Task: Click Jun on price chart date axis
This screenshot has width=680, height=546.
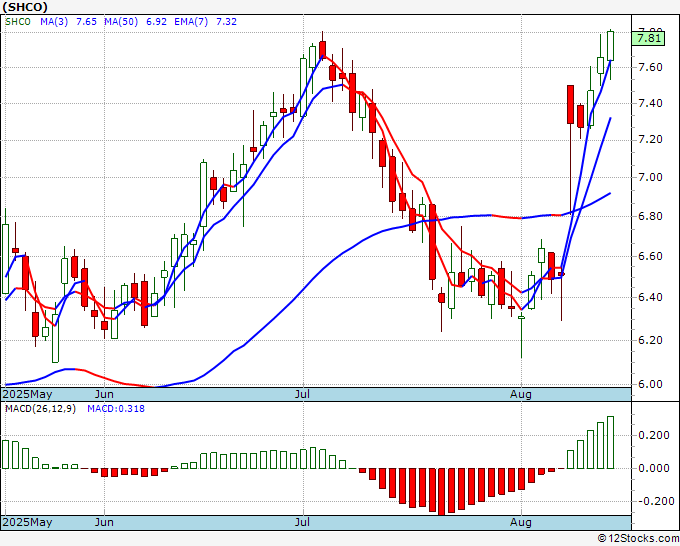Action: pyautogui.click(x=104, y=394)
